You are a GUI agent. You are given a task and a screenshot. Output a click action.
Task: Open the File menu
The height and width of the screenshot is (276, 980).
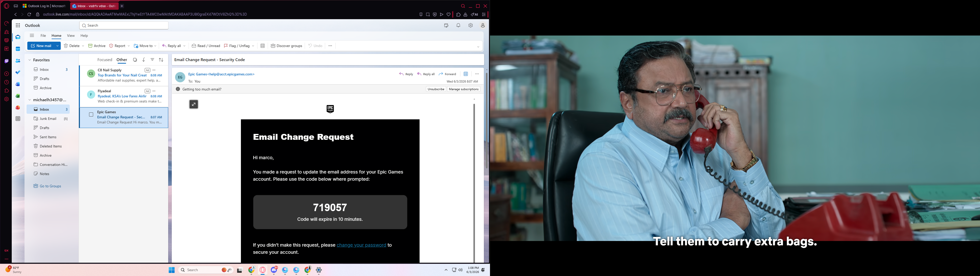(x=43, y=36)
